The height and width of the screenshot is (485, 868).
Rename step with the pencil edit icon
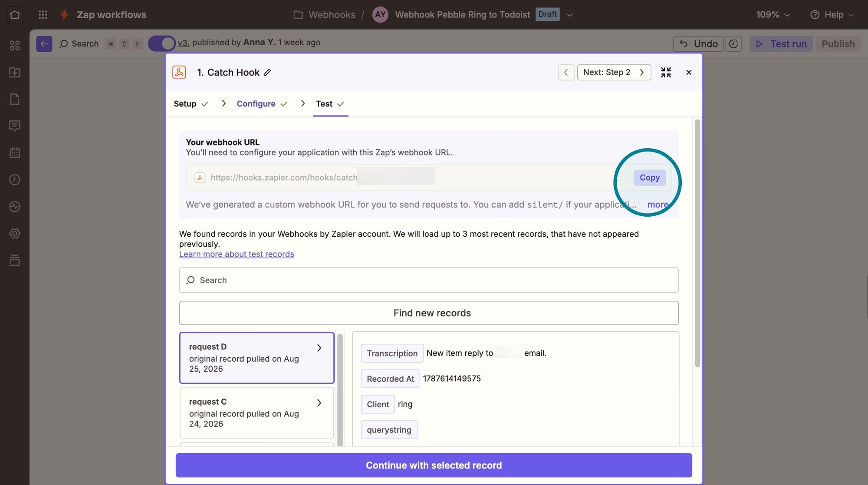click(x=267, y=73)
